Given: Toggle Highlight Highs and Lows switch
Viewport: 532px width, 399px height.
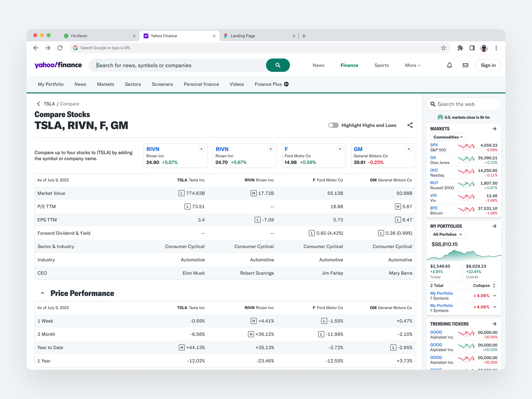Looking at the screenshot, I should click(x=333, y=125).
